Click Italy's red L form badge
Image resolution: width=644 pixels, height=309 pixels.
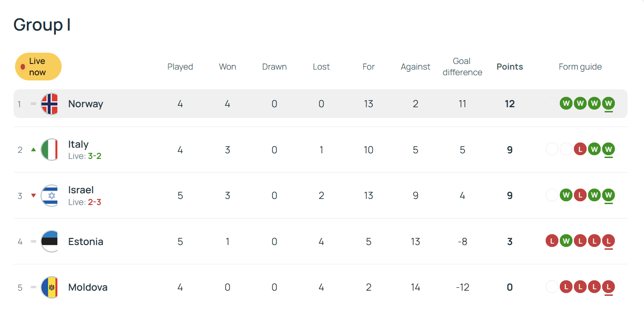tap(580, 150)
